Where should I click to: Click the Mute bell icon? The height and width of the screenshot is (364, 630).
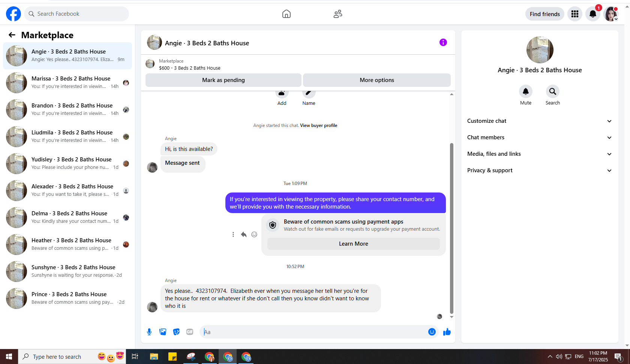tap(526, 91)
